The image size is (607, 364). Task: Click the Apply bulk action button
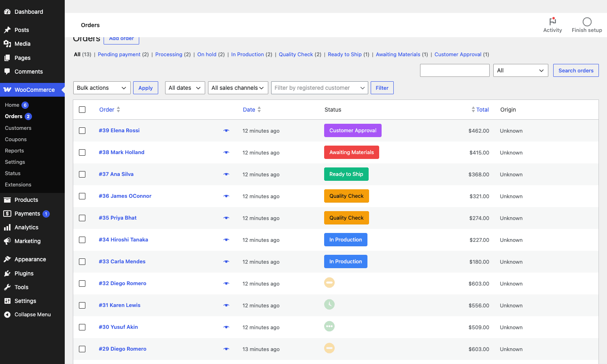pos(146,88)
